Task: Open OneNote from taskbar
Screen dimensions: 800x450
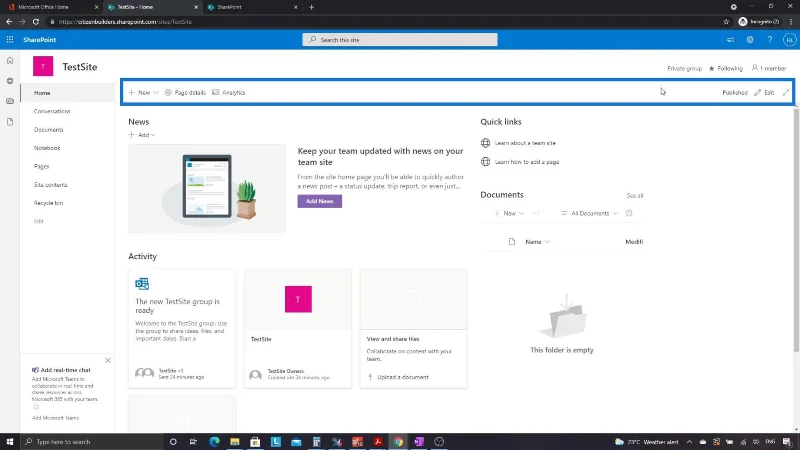Action: tap(419, 442)
